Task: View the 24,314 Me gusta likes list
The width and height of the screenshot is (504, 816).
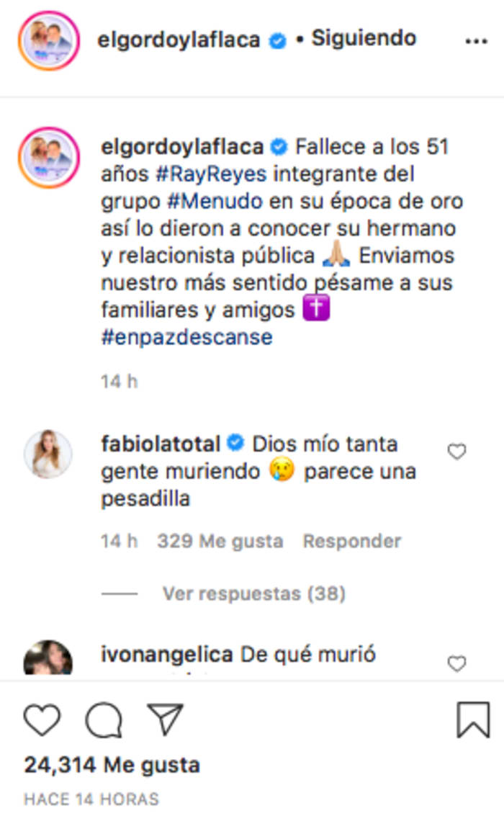Action: (x=112, y=764)
